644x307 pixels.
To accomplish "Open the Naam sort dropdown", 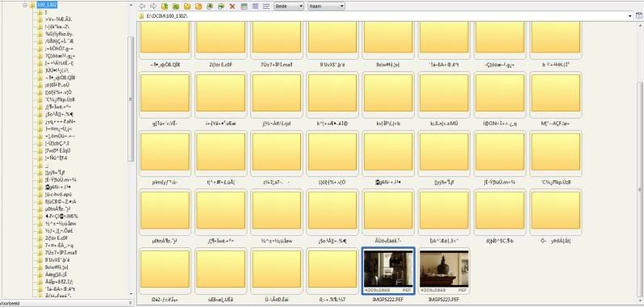I will 326,6.
